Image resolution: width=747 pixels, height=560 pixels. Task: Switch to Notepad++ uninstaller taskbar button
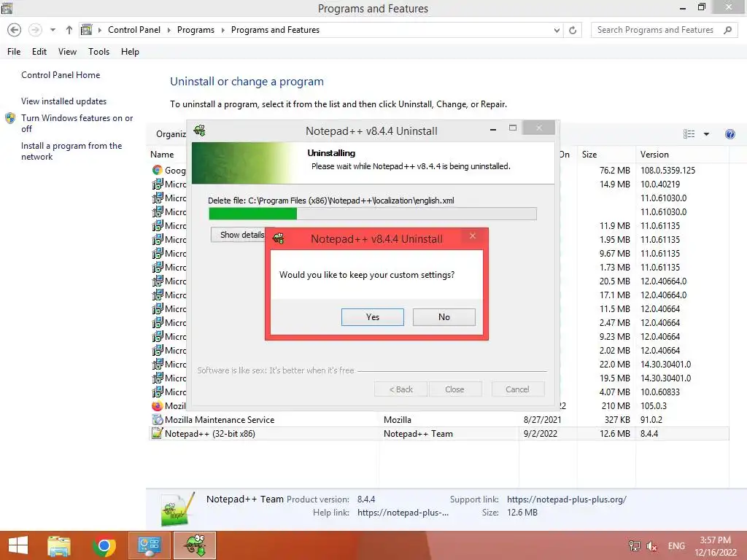pos(194,545)
